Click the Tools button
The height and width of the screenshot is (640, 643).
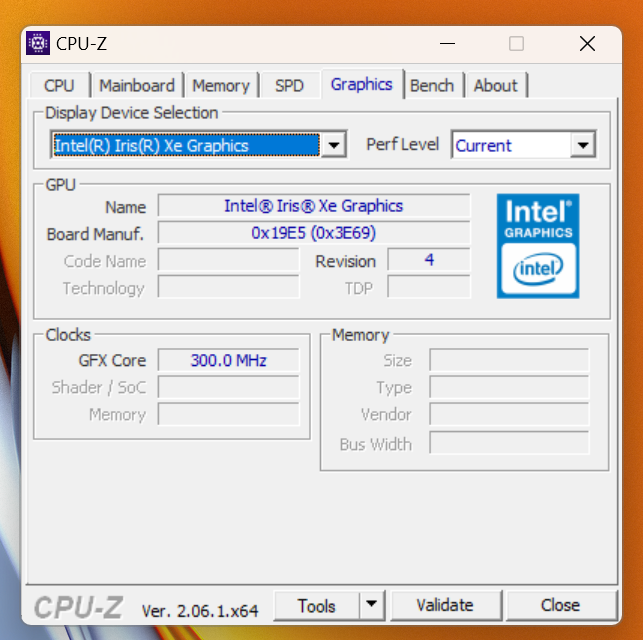[x=316, y=605]
